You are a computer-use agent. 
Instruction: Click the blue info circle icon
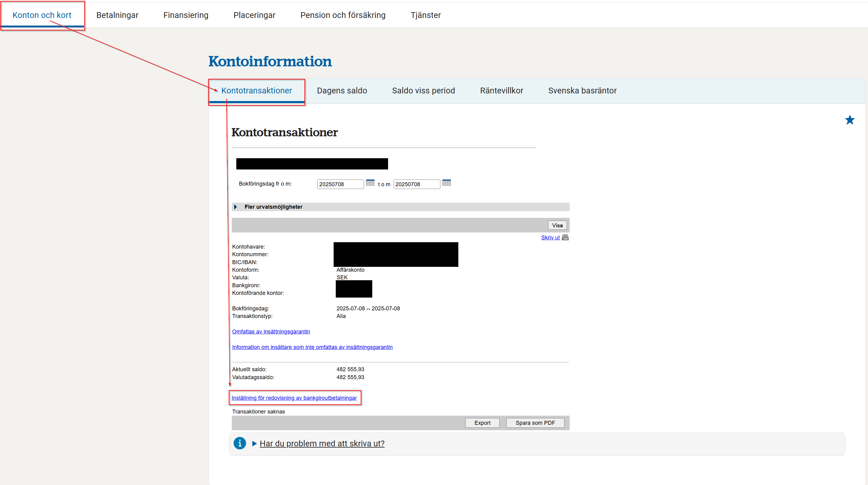(240, 443)
